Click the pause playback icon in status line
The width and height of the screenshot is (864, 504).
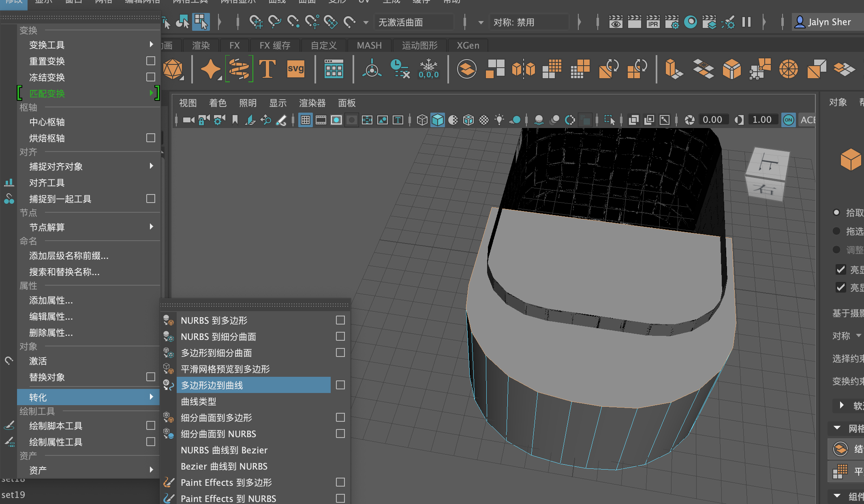(x=746, y=22)
